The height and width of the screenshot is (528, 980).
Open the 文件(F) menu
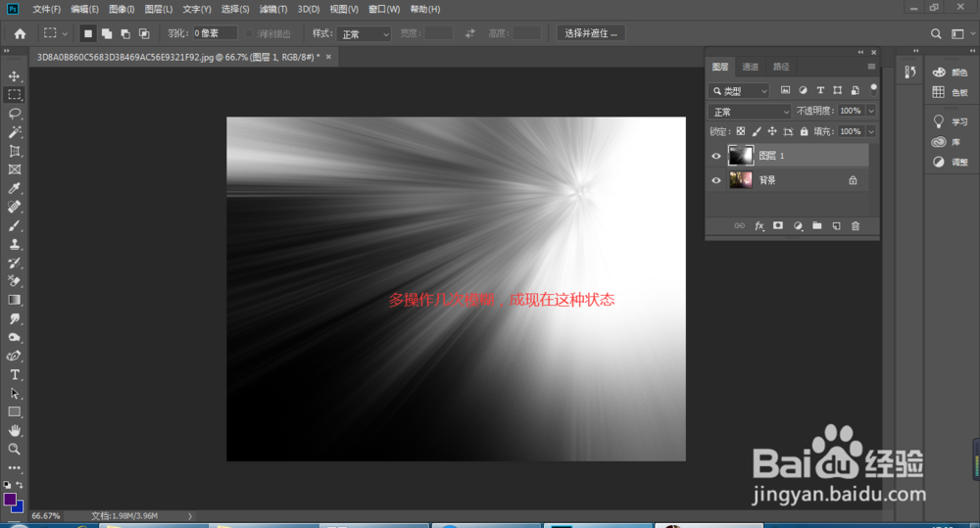tap(47, 10)
